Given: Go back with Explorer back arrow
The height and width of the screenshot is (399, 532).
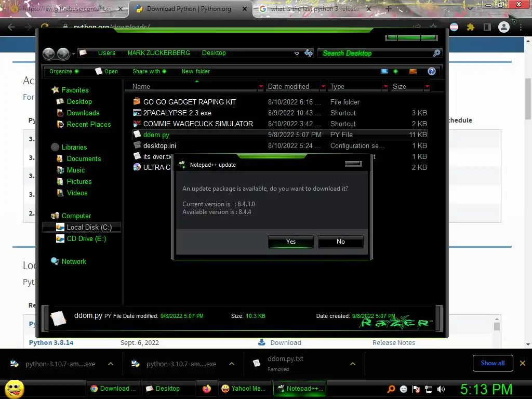Looking at the screenshot, I should point(48,54).
